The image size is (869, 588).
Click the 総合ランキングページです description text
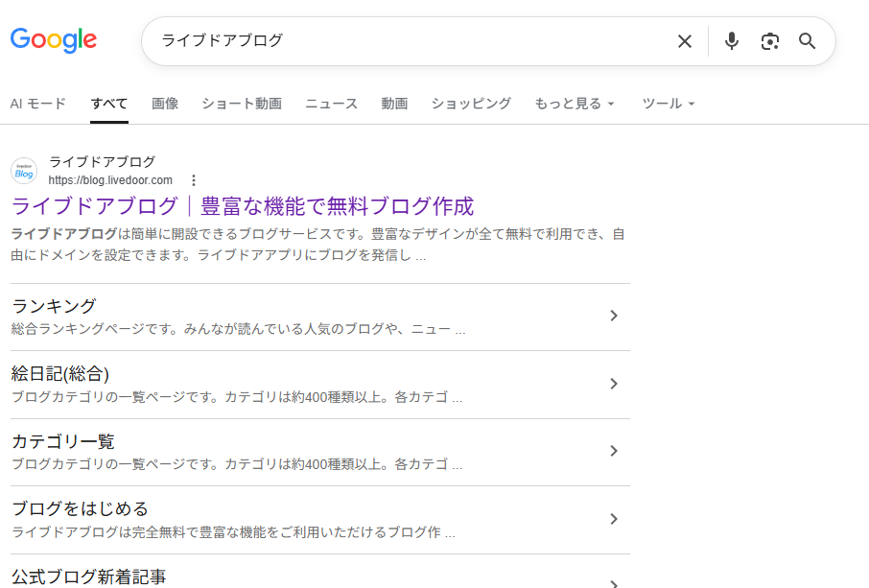(x=238, y=329)
